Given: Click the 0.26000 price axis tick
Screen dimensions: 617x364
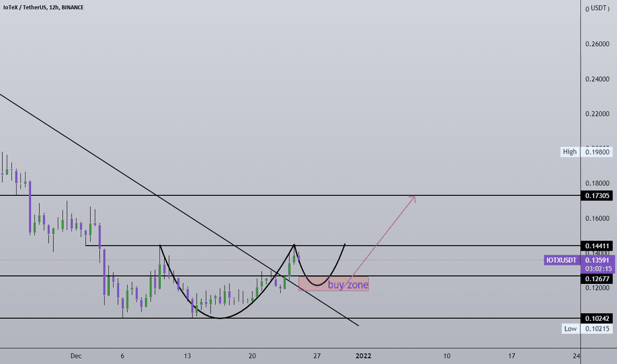Looking at the screenshot, I should pyautogui.click(x=597, y=44).
